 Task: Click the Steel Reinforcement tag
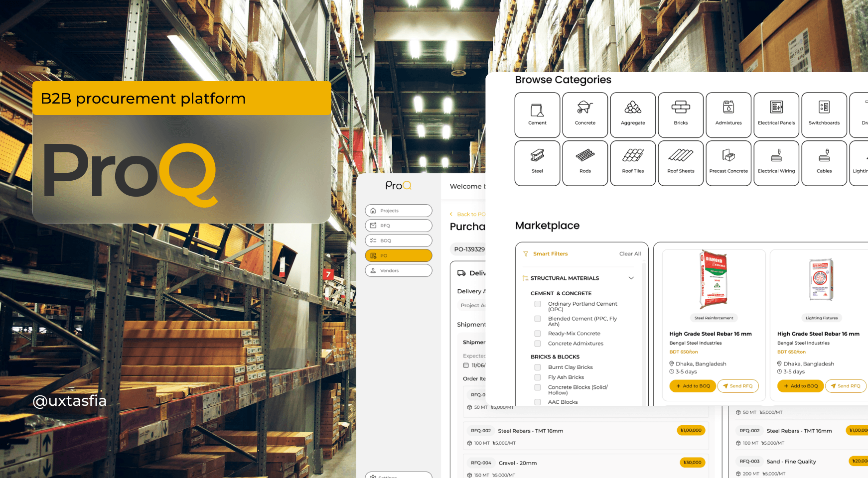pyautogui.click(x=714, y=318)
